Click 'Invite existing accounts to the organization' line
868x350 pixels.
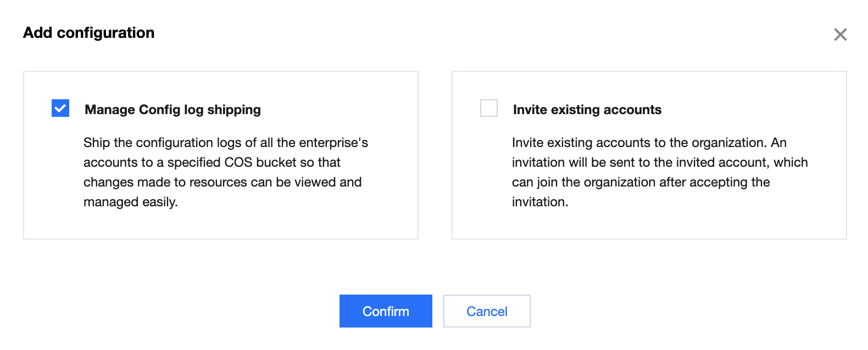coord(648,143)
